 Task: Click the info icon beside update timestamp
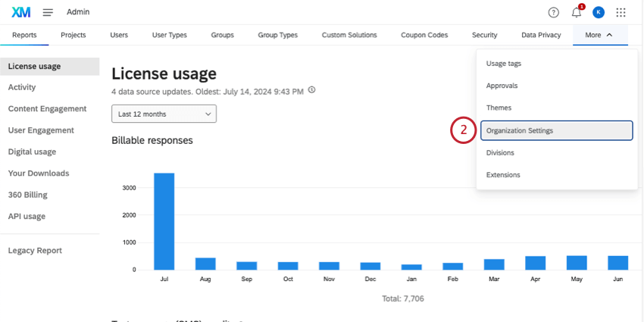(312, 90)
